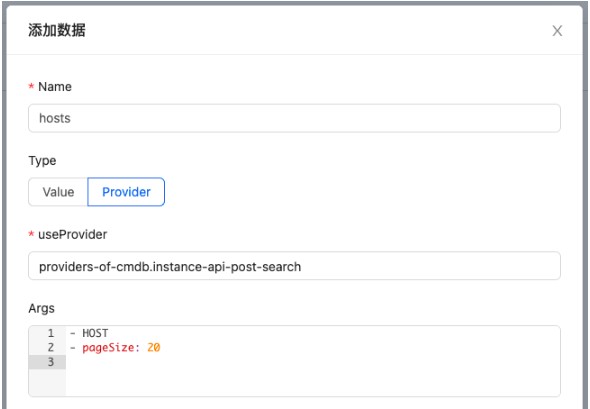Click the empty area below line 3 in the editor

[x=313, y=382]
